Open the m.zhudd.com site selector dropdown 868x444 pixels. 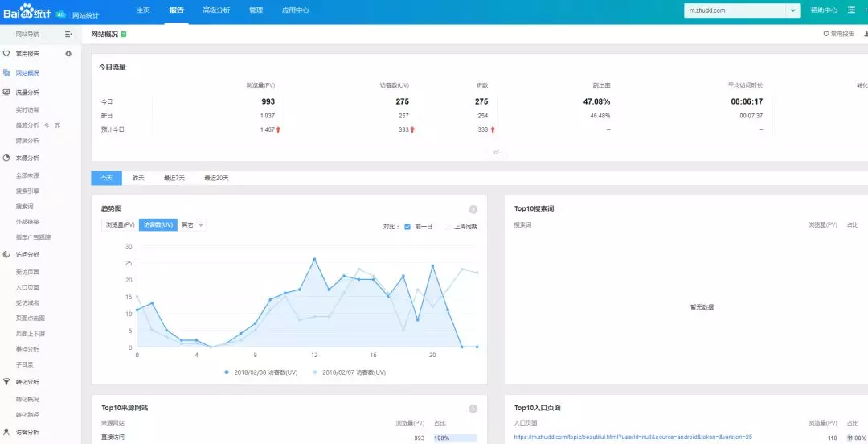(793, 10)
